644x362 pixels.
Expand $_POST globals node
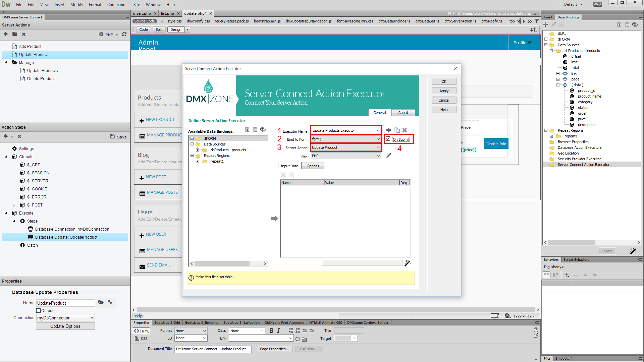tap(14, 205)
